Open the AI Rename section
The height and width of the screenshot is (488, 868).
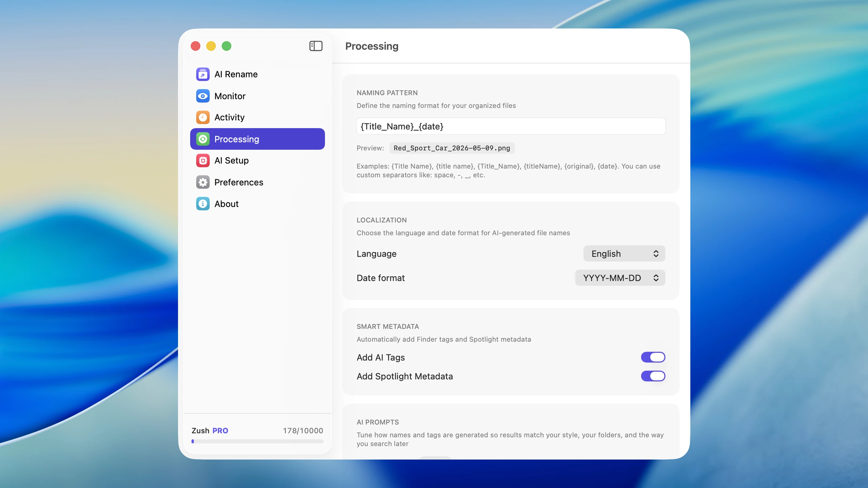coord(257,74)
